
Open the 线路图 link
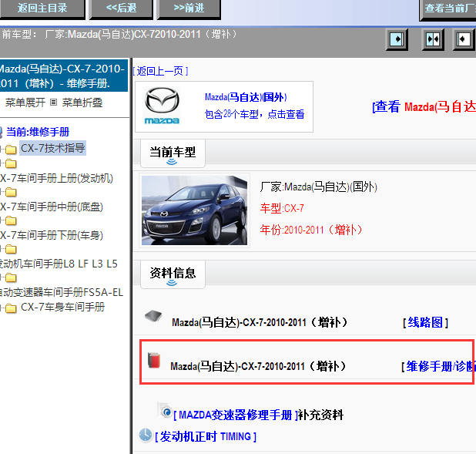pyautogui.click(x=425, y=322)
